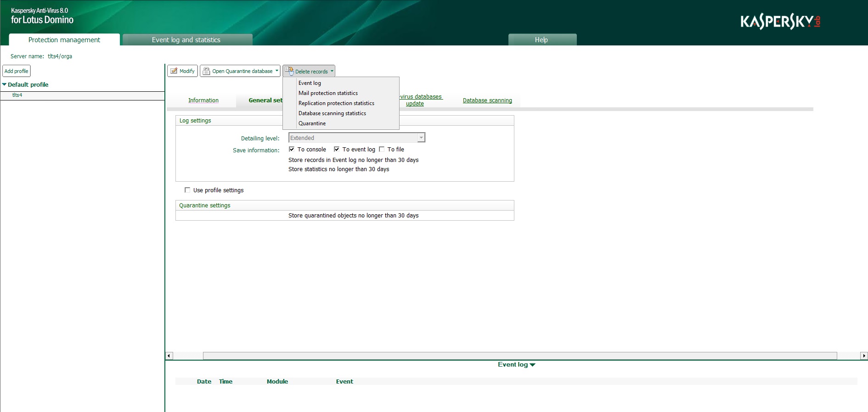
Task: Click the Delete records icon
Action: 289,71
